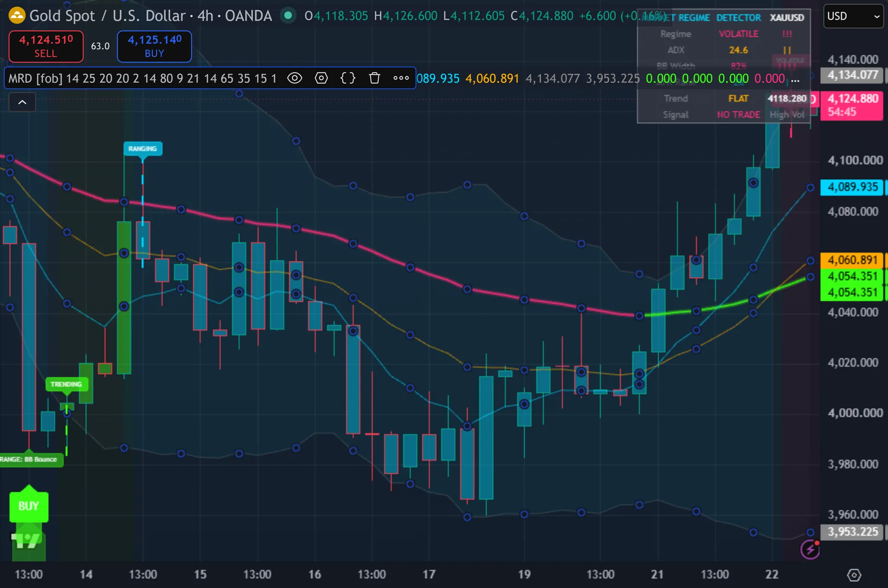Remove MRD indicator with trash icon
This screenshot has width=888, height=588.
tap(375, 78)
